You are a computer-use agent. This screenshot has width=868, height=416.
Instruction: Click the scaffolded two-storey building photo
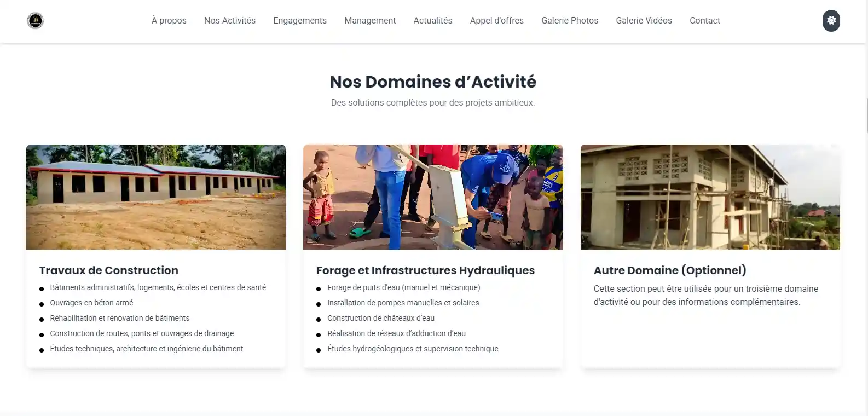710,197
